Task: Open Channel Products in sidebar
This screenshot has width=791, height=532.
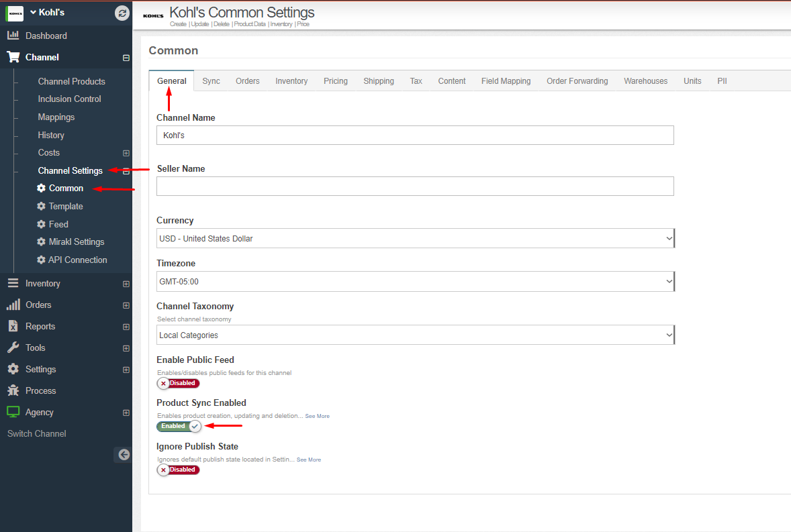Action: (x=72, y=81)
